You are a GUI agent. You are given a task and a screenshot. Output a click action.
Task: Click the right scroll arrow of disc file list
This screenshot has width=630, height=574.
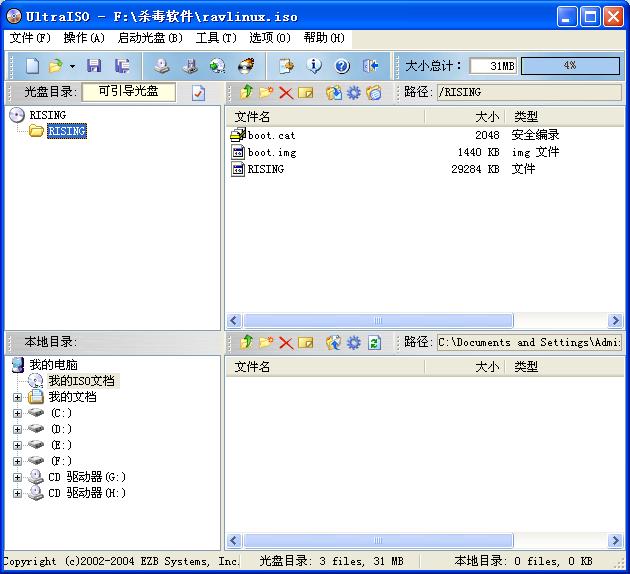tap(615, 321)
